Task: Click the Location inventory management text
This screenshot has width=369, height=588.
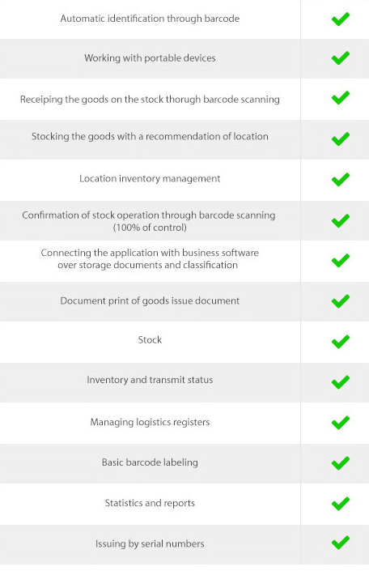Action: coord(150,178)
